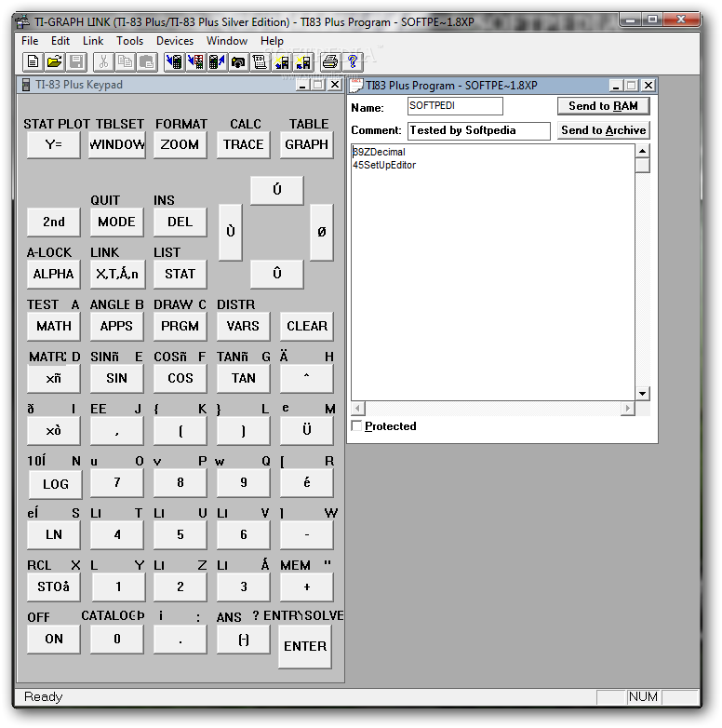Click the 2nd keypad button
Viewport: 722px width, 728px height.
coord(54,222)
